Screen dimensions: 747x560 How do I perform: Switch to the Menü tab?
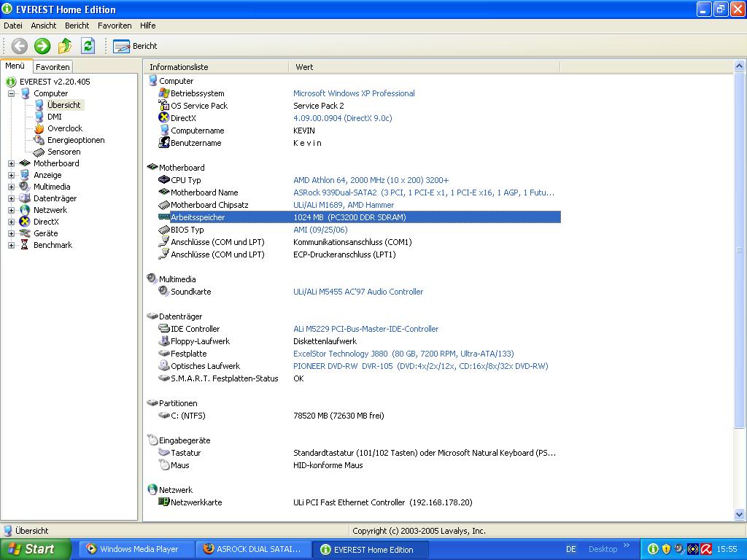coord(15,66)
